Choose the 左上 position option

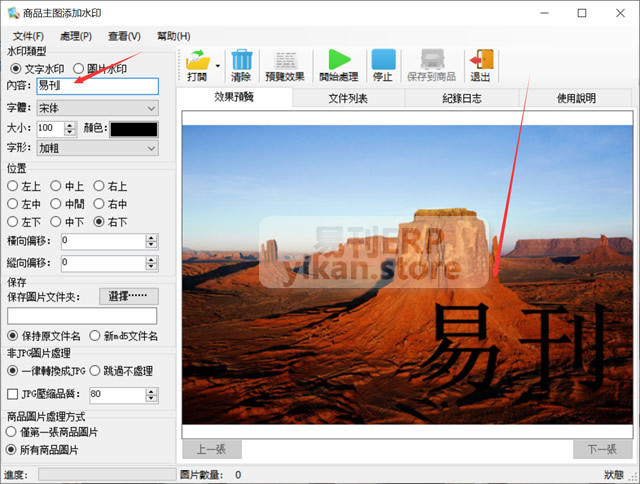(x=13, y=185)
